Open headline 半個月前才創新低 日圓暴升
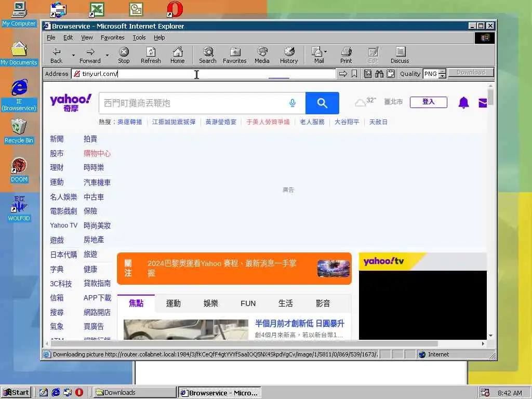 300,323
